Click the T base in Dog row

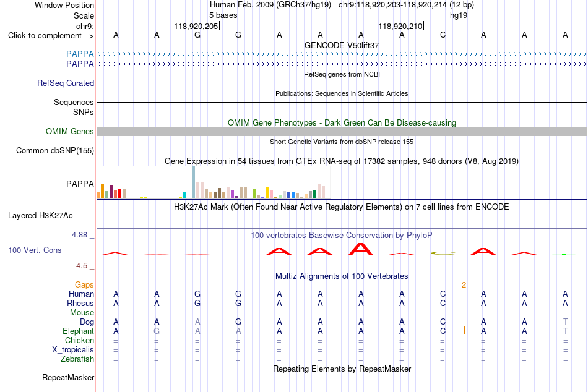click(x=566, y=322)
